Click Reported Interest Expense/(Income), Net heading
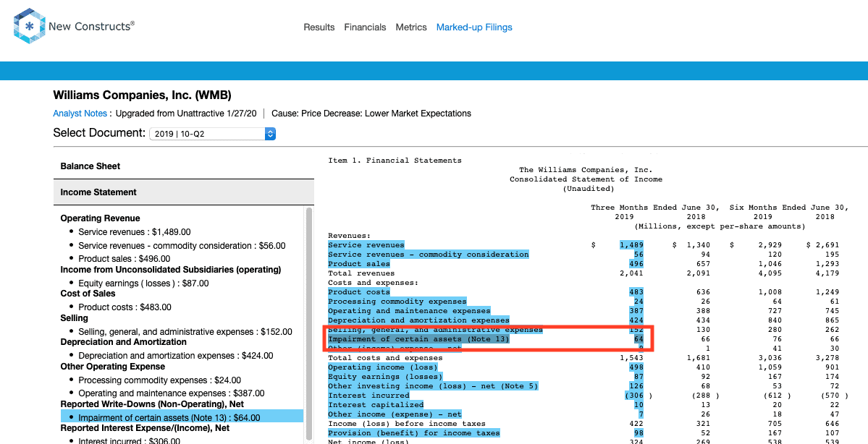The width and height of the screenshot is (868, 444). pos(145,428)
